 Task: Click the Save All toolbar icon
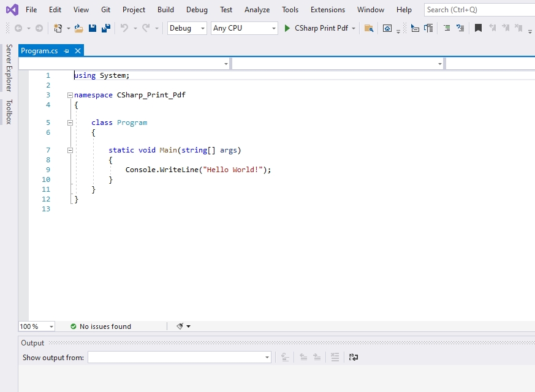pos(106,28)
